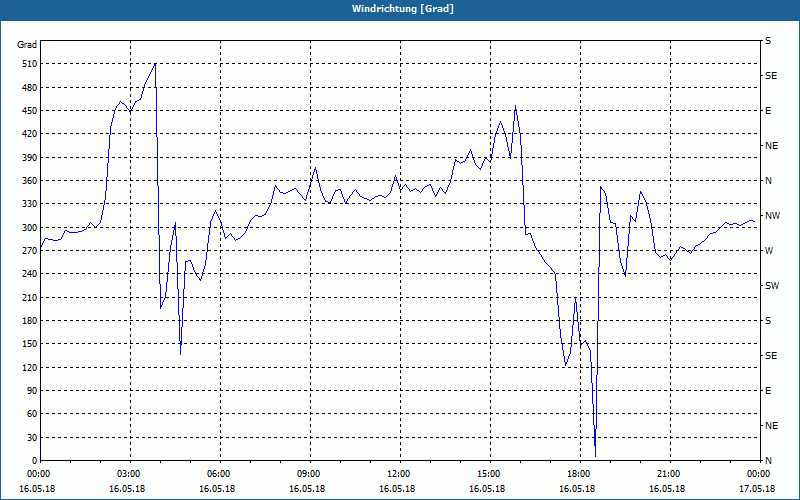This screenshot has width=800, height=500.
Task: Click the N compass label at the right axis bottom
Action: tap(768, 461)
